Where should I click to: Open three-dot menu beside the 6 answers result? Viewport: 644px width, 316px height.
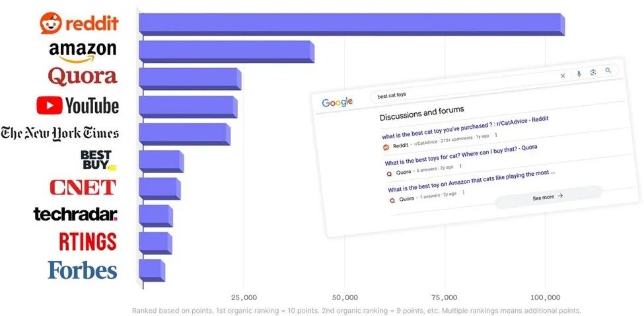(x=460, y=166)
